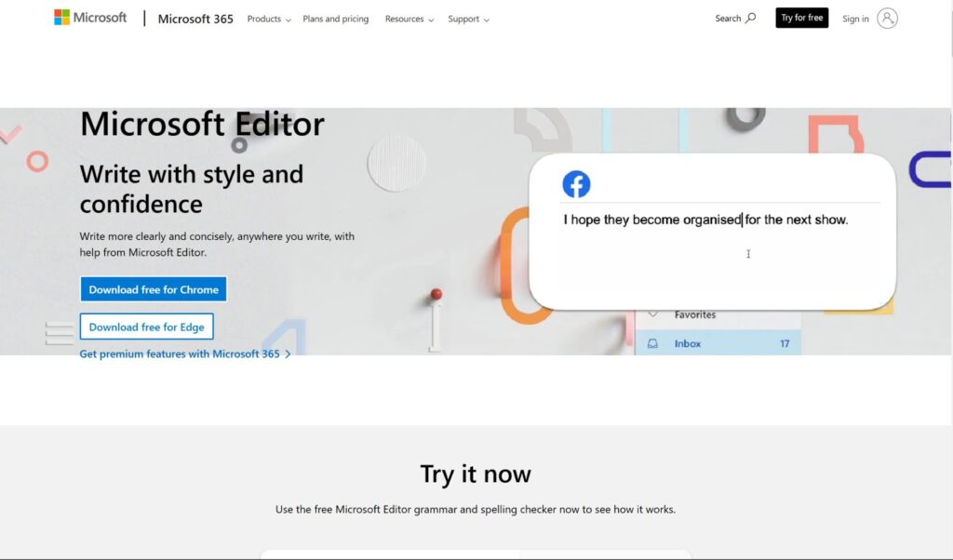Click Download free for Edge

(147, 327)
